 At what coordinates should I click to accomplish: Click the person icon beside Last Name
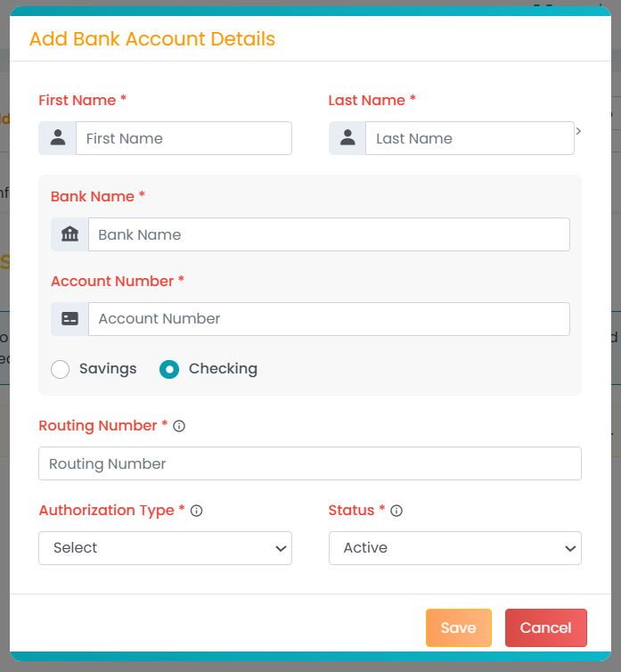347,138
